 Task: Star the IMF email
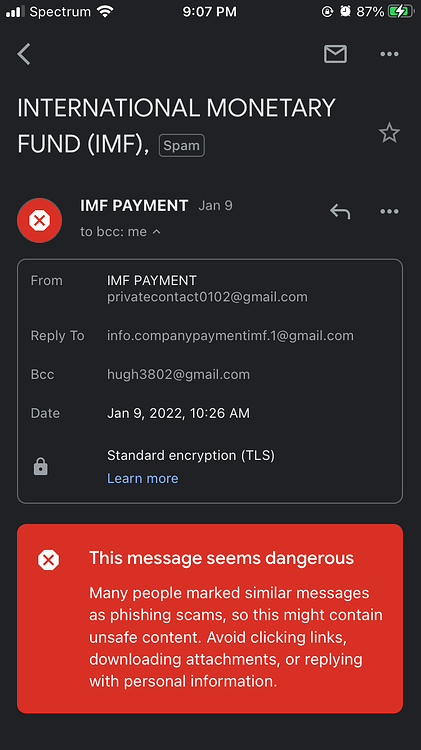pos(389,132)
